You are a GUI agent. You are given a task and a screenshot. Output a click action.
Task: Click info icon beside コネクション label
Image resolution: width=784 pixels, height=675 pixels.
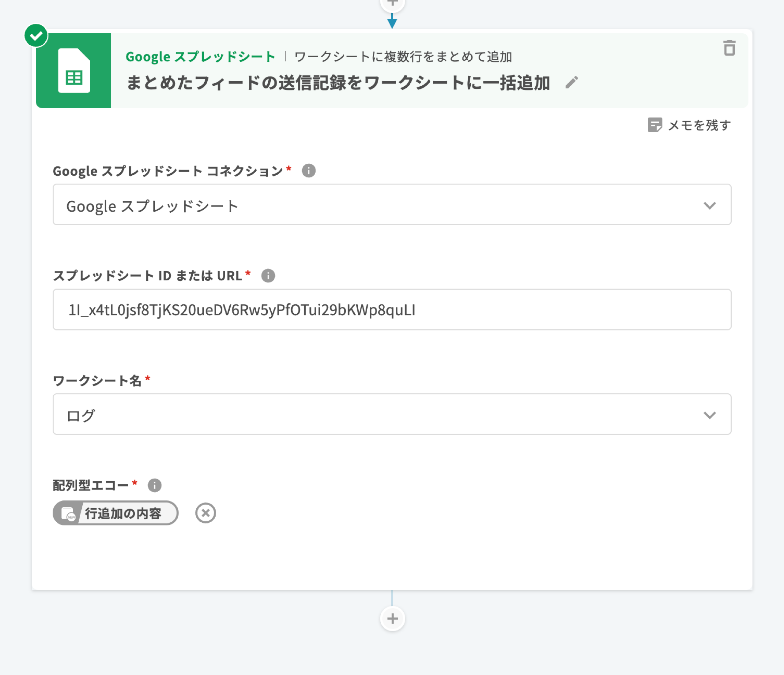click(x=308, y=171)
